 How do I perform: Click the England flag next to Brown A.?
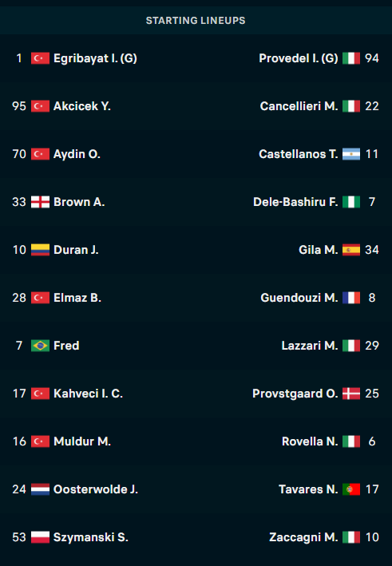pos(40,202)
